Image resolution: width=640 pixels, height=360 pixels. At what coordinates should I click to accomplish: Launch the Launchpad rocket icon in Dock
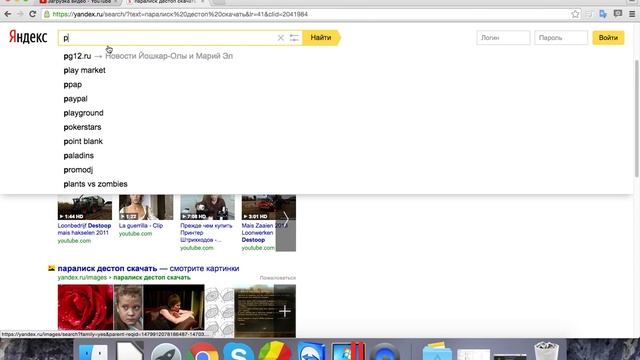[166, 352]
